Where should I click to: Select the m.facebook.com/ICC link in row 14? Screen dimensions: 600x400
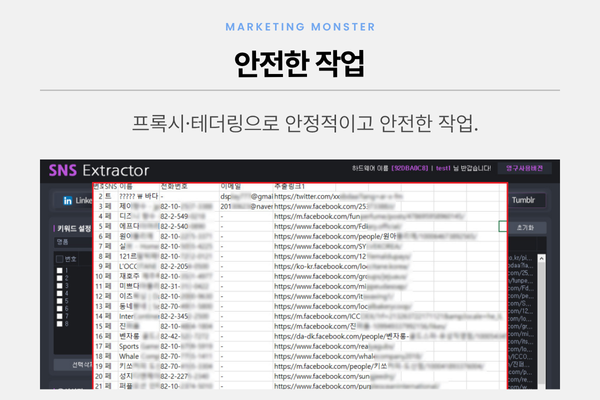(x=388, y=316)
